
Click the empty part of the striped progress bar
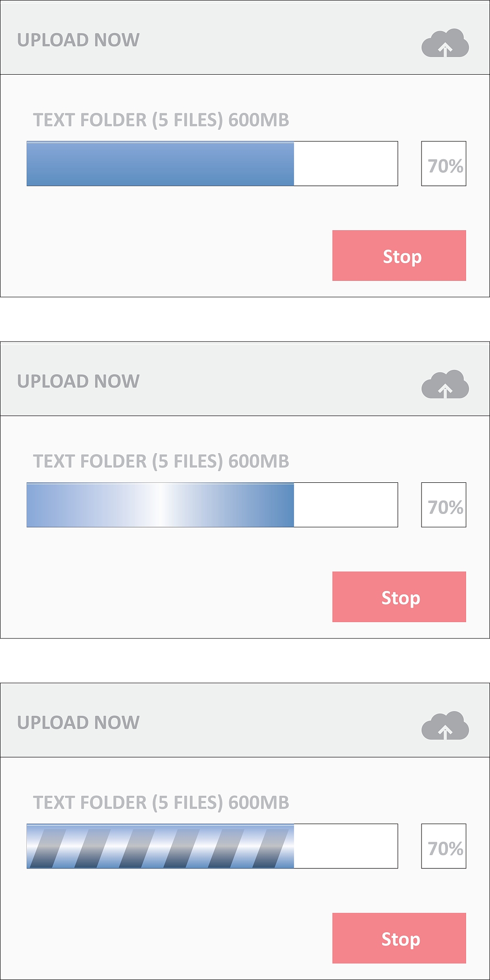(x=345, y=846)
